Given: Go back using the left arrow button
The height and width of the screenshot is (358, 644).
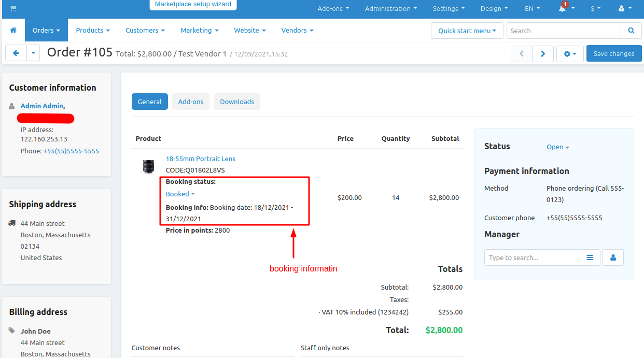Looking at the screenshot, I should tap(16, 53).
